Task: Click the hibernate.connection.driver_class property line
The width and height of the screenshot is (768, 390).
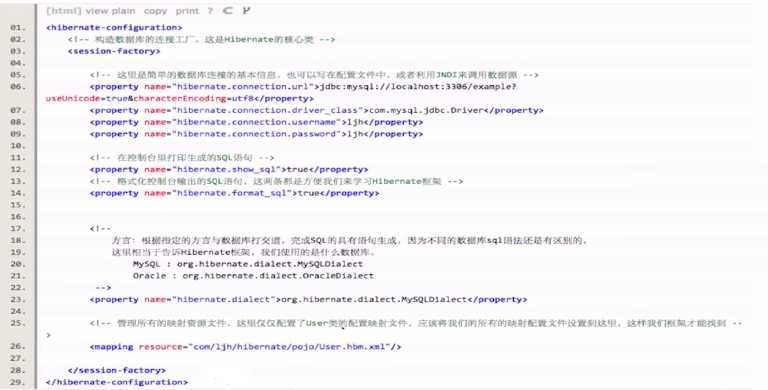Action: pyautogui.click(x=316, y=110)
